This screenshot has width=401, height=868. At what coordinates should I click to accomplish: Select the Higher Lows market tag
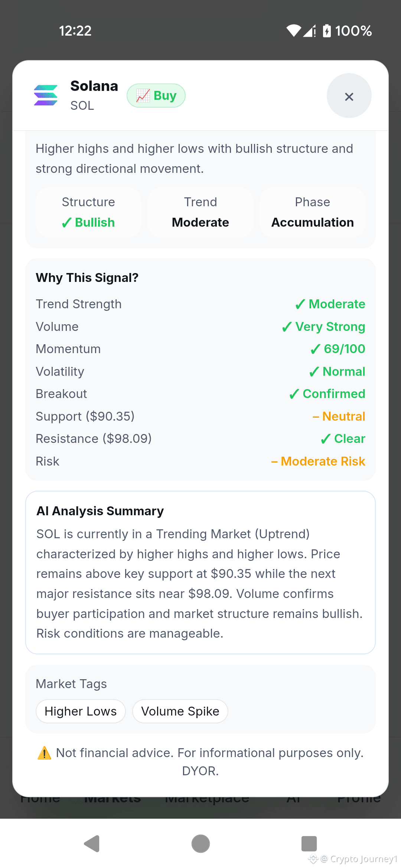click(81, 711)
